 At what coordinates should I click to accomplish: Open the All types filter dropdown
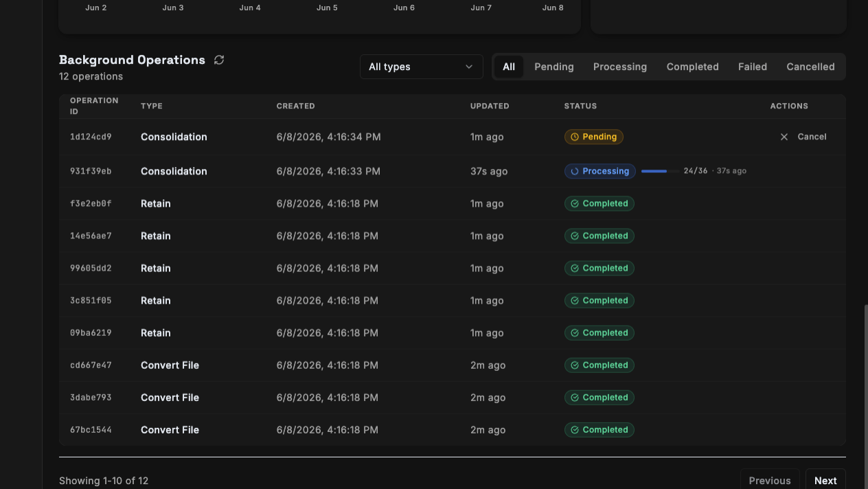click(421, 67)
